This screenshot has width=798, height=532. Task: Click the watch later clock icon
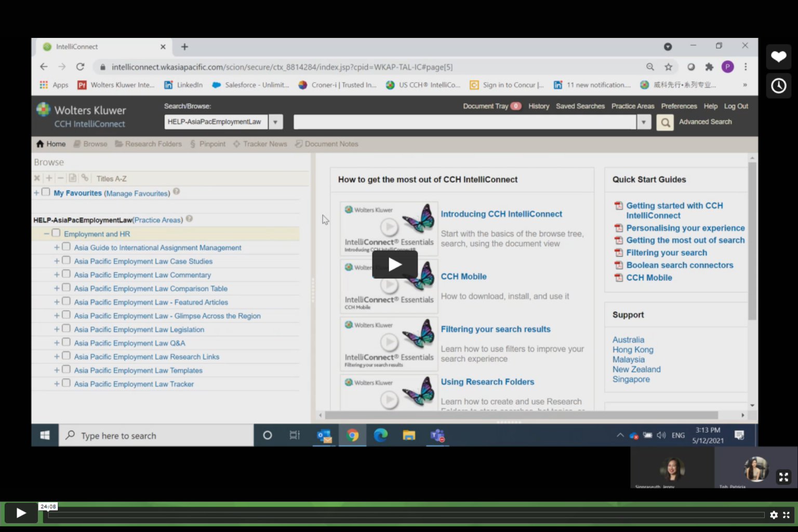pos(778,86)
